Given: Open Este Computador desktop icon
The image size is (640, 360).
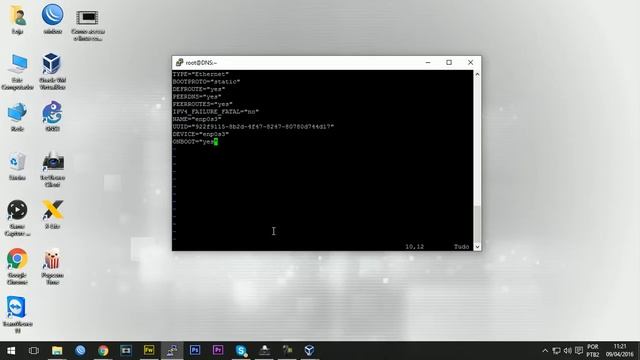Looking at the screenshot, I should pos(18,72).
